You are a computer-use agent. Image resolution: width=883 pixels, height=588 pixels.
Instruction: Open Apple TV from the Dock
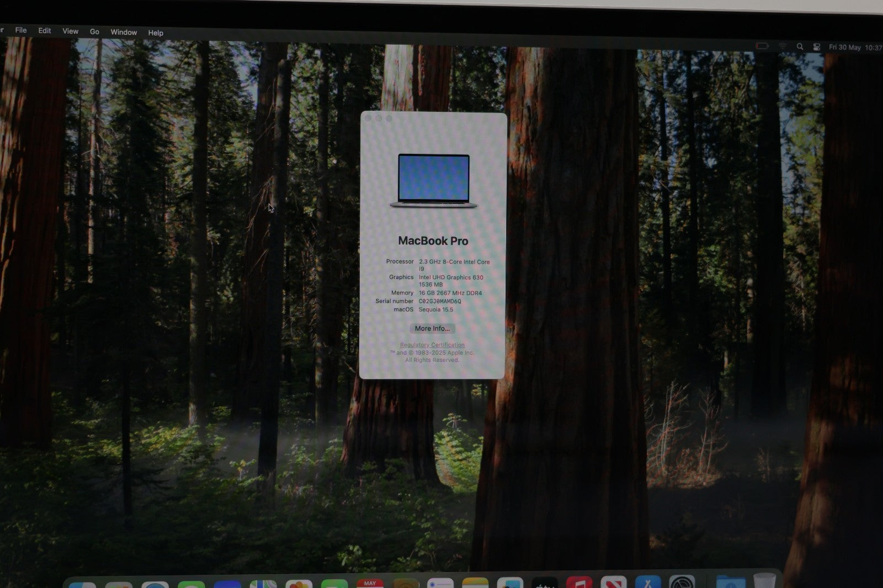pos(545,583)
